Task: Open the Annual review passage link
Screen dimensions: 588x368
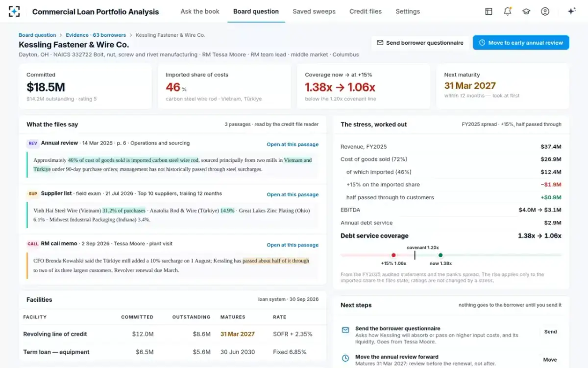Action: pos(293,145)
